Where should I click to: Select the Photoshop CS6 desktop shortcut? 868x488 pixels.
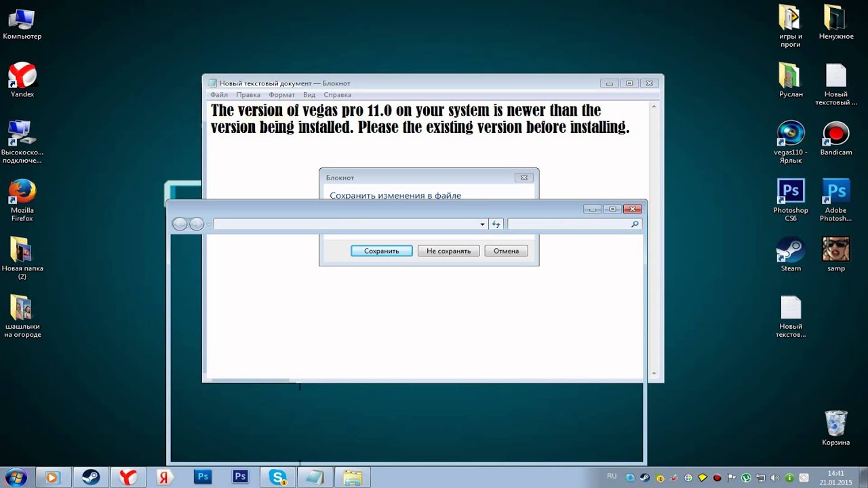(x=791, y=200)
